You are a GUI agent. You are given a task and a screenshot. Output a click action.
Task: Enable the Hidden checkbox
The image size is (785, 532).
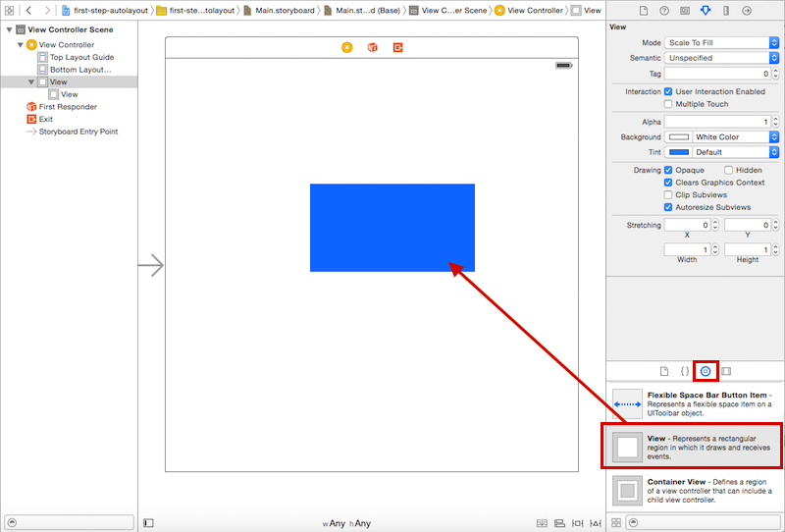[x=728, y=171]
